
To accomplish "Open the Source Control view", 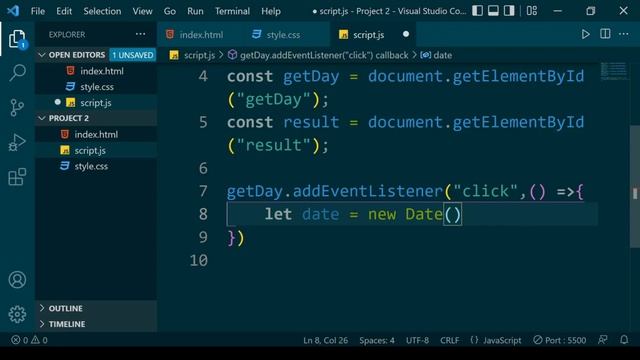I will click(17, 108).
